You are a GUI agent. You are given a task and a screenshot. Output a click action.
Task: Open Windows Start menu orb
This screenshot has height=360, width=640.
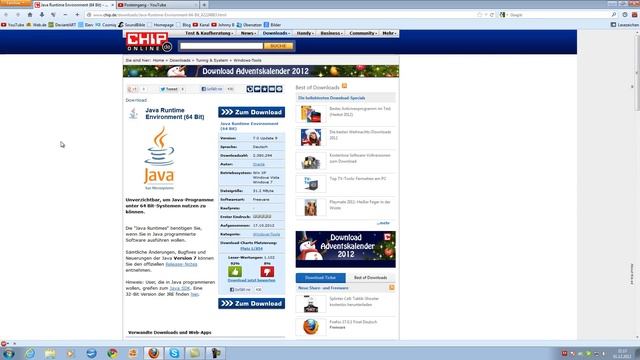[8, 353]
